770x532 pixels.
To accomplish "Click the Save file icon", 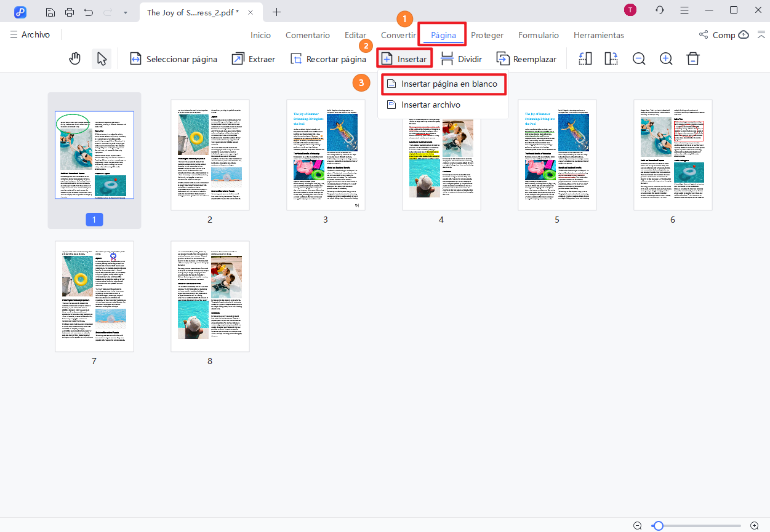I will point(50,11).
